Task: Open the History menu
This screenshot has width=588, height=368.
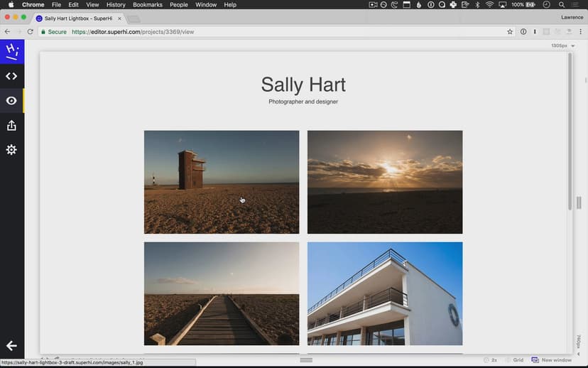Action: coord(116,5)
